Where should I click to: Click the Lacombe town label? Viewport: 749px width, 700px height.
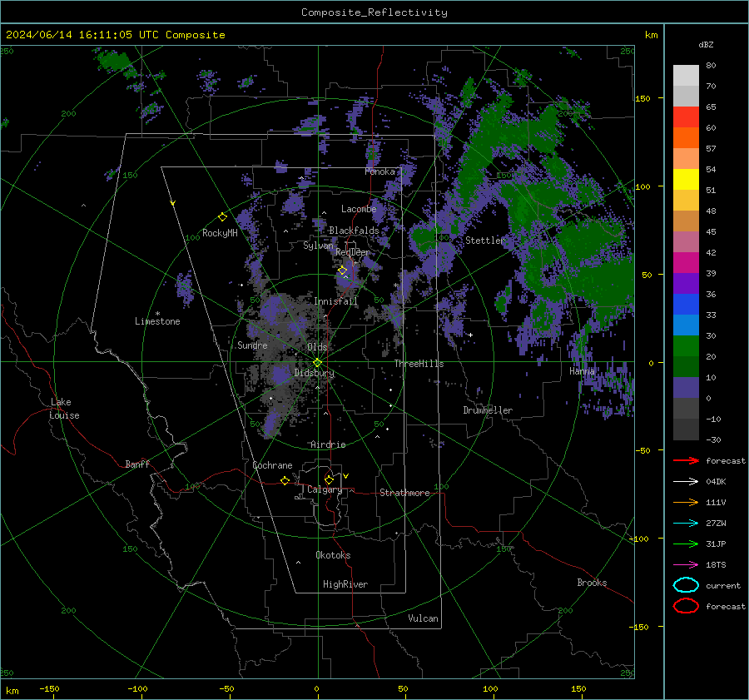pos(359,209)
